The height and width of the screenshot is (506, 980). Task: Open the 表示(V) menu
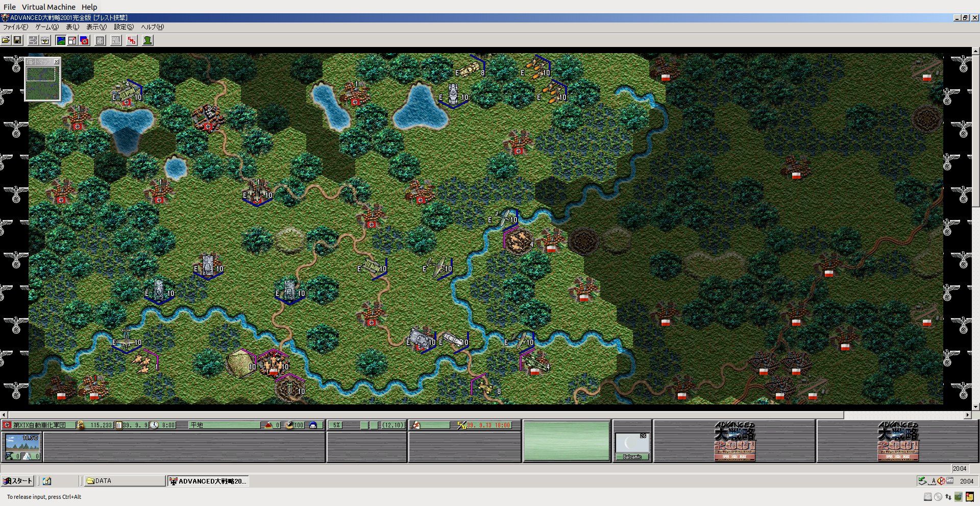click(x=96, y=27)
